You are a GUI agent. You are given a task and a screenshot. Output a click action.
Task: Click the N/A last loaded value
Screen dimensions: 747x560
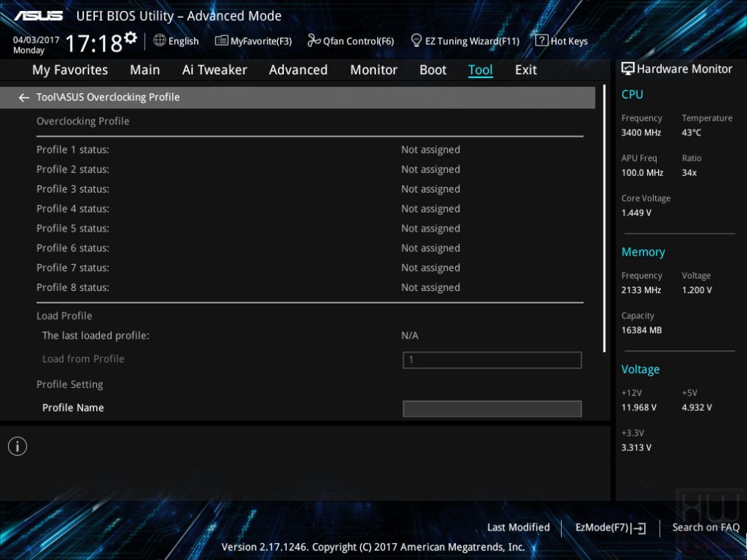tap(410, 336)
